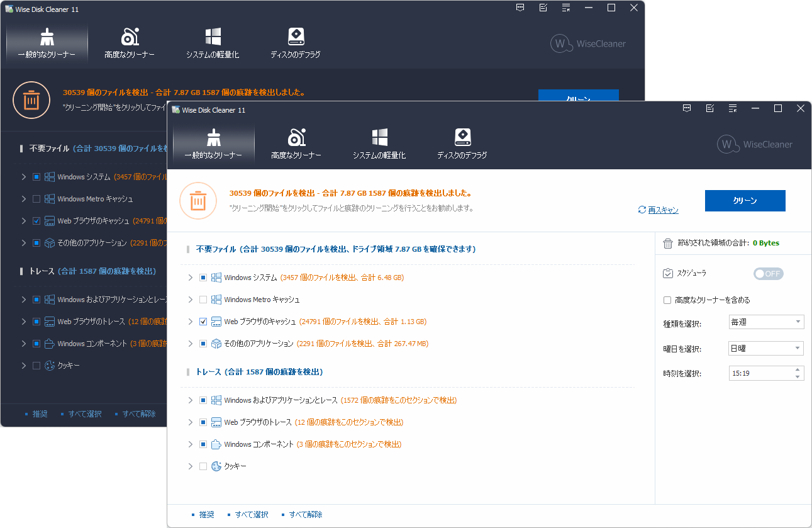Check Windows Metro キャッシュ checkbox in front window
Viewport: 812px width, 528px height.
coord(203,300)
